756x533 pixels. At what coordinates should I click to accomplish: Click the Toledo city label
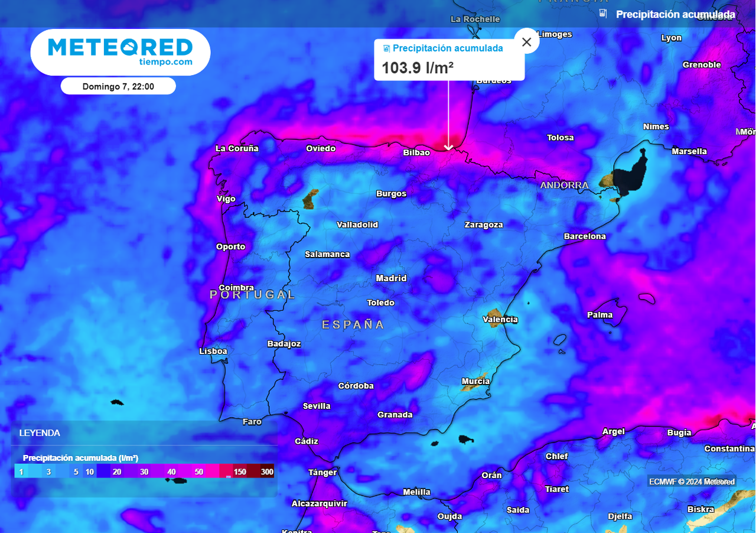click(380, 303)
